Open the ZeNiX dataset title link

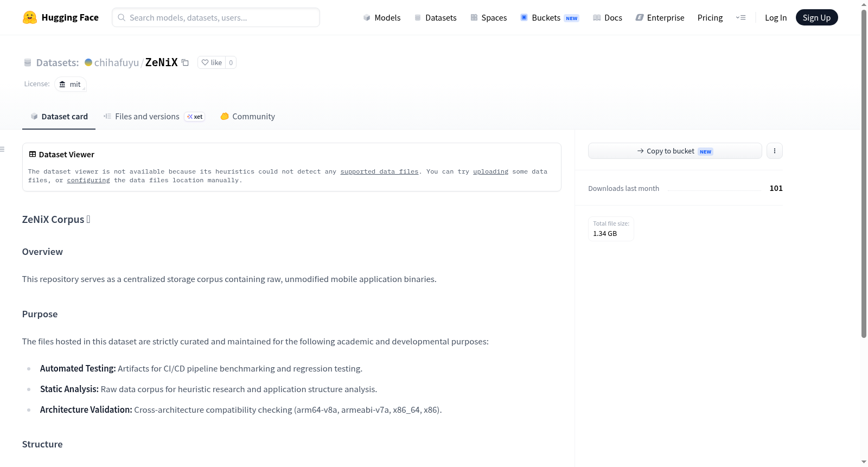click(x=162, y=62)
